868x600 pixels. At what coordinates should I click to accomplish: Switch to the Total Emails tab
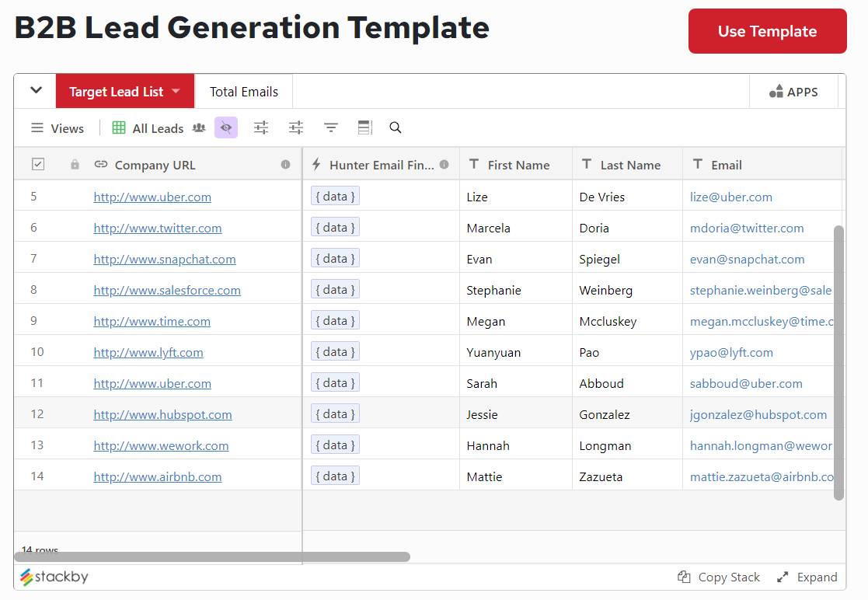243,91
